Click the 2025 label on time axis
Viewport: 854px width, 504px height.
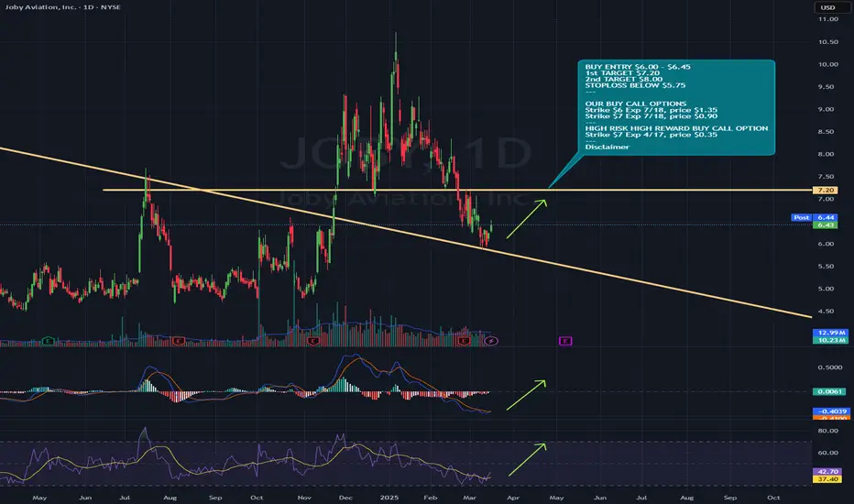coord(389,498)
